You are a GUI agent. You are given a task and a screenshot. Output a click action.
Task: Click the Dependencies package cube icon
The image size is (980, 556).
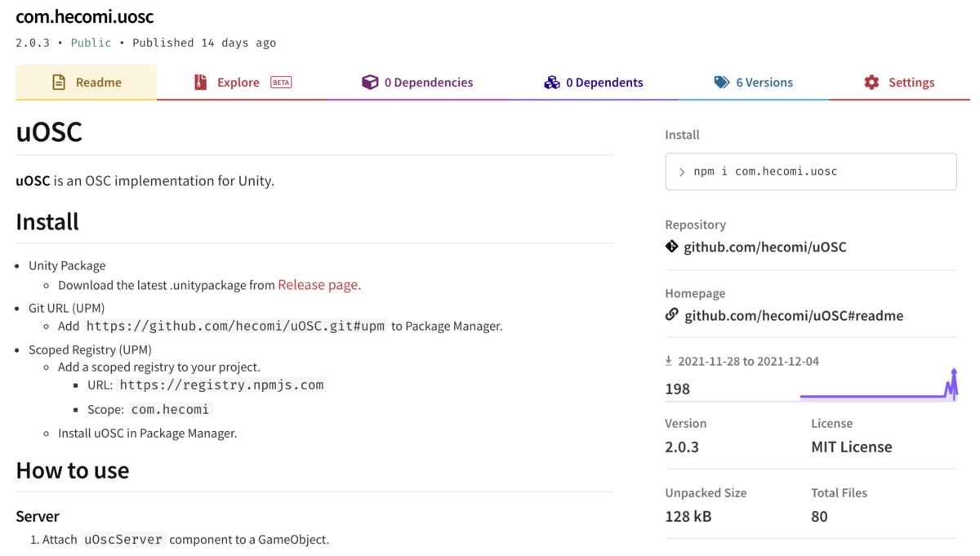click(370, 82)
